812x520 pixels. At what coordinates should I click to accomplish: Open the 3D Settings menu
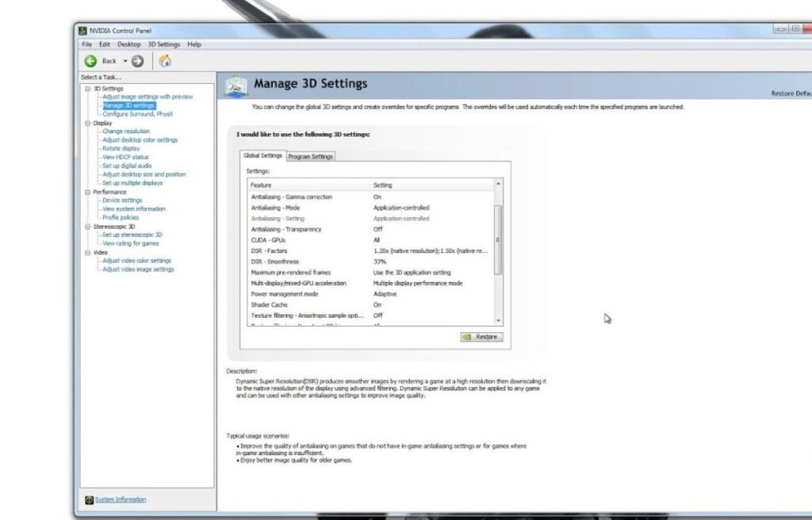pos(163,44)
